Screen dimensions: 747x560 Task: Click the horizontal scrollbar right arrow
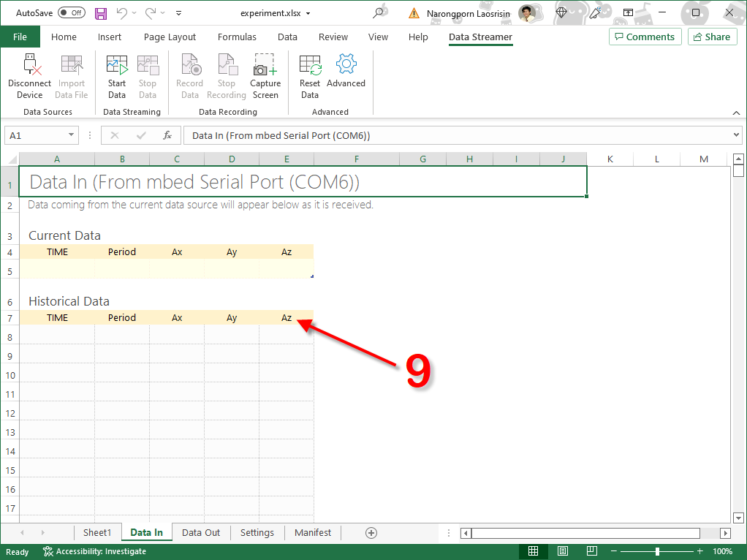pyautogui.click(x=725, y=533)
